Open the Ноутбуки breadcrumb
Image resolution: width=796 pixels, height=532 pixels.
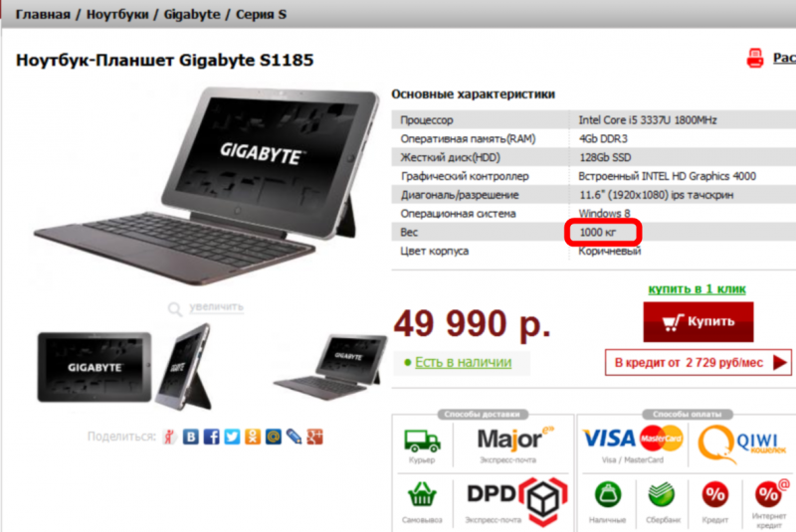point(117,14)
